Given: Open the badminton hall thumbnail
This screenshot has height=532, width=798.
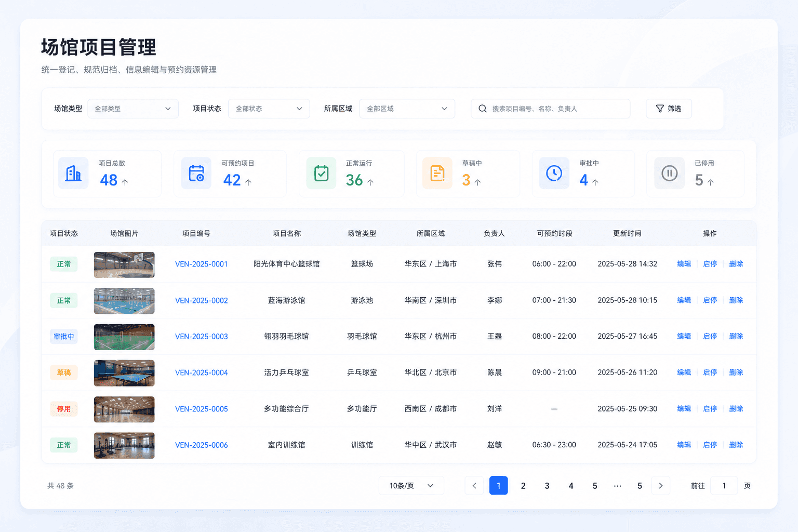Looking at the screenshot, I should (124, 337).
